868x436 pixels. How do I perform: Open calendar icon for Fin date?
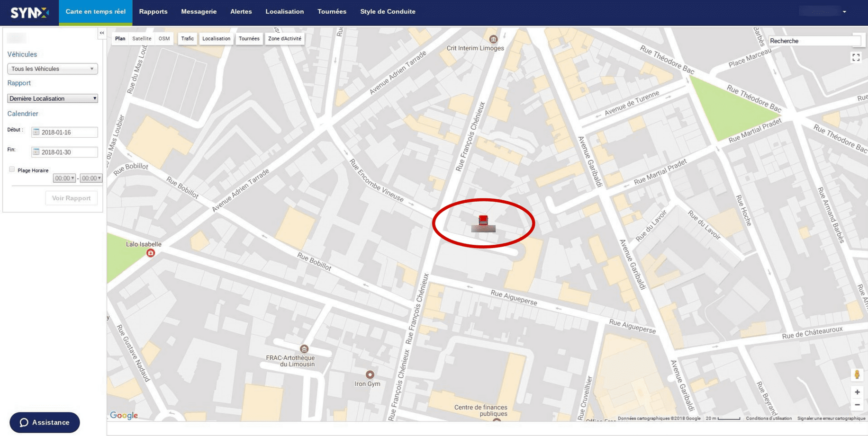point(36,152)
